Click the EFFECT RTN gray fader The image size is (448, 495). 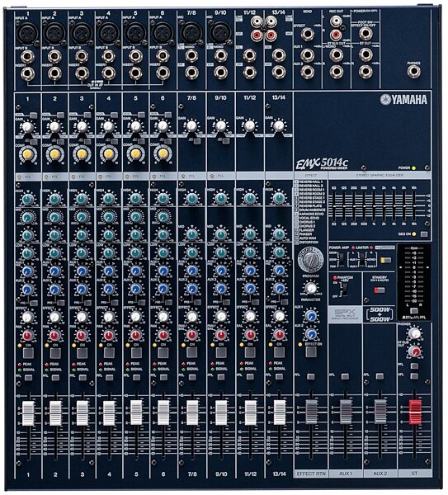pyautogui.click(x=311, y=412)
